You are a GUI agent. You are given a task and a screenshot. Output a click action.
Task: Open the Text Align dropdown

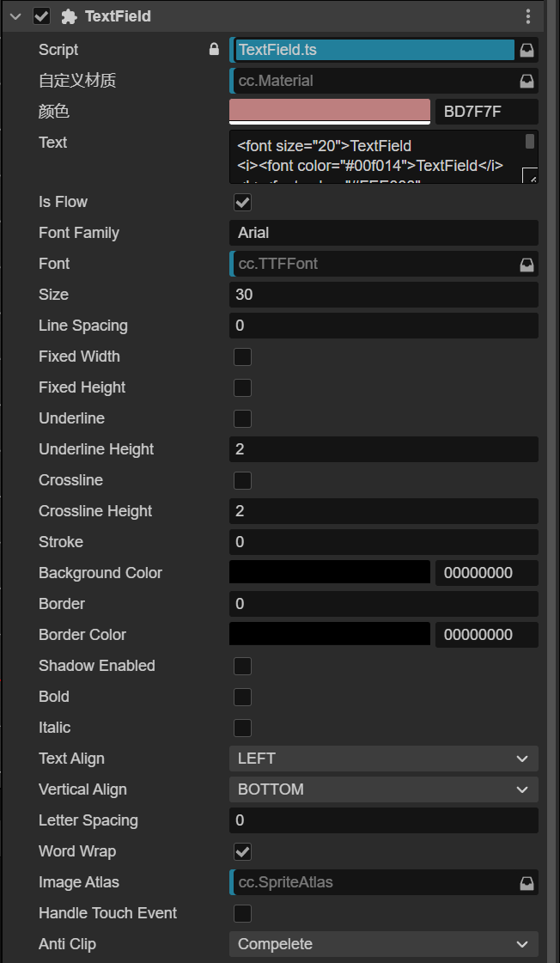[x=383, y=759]
